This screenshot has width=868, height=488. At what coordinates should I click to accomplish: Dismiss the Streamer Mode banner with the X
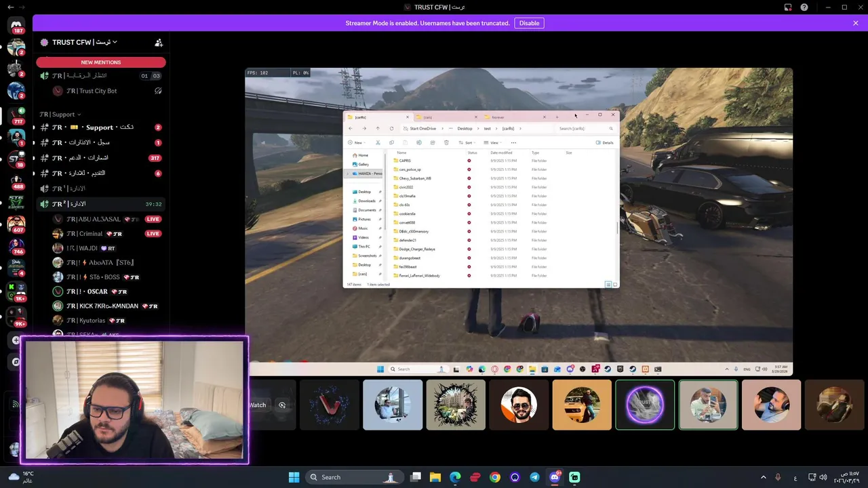tap(856, 23)
